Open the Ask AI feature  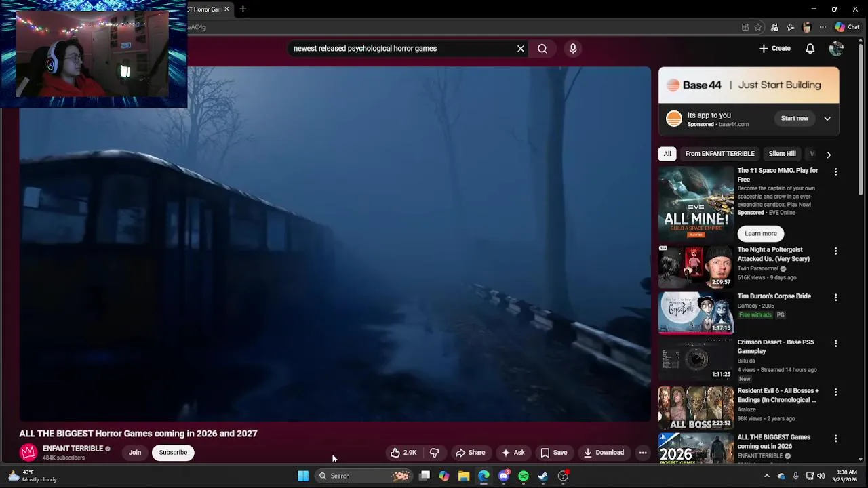coord(513,453)
